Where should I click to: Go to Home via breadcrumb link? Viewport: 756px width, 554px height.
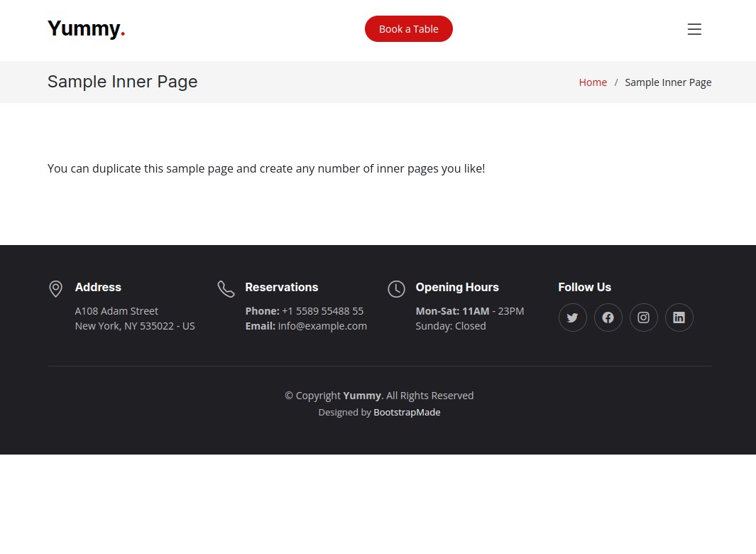point(593,82)
